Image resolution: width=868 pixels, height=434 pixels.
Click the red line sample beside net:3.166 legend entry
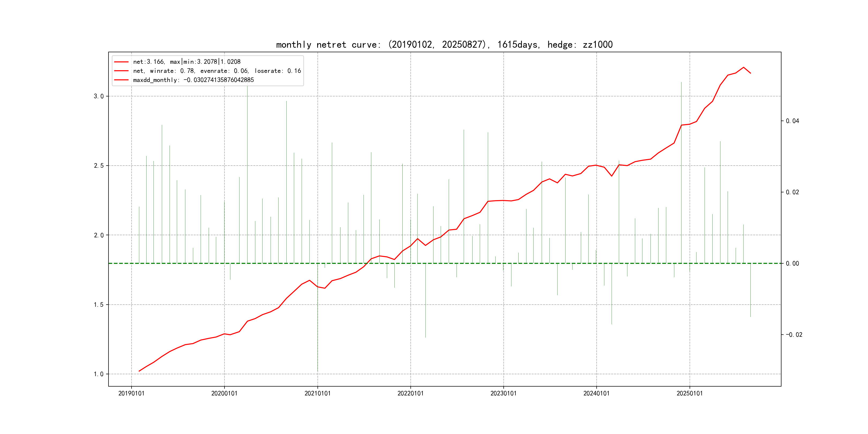click(x=121, y=62)
